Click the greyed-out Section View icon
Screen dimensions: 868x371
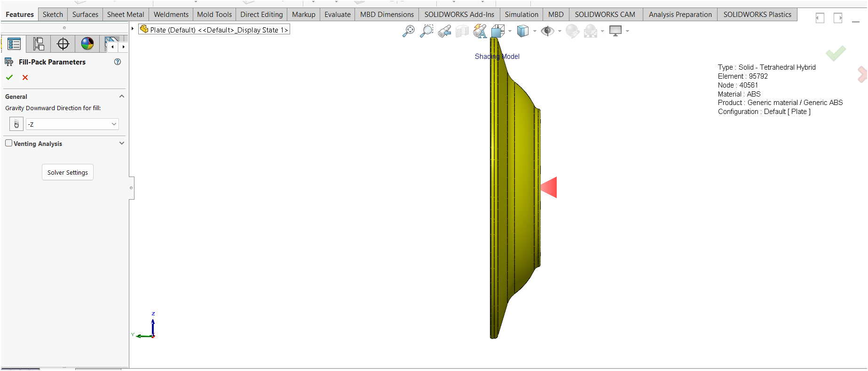(462, 31)
